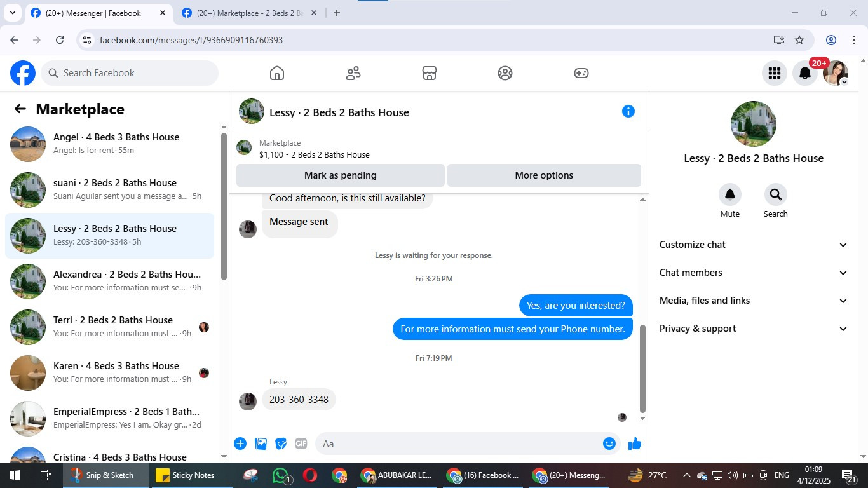Close the Messenger | Facebook browser tab
This screenshot has height=488, width=868.
coord(163,13)
